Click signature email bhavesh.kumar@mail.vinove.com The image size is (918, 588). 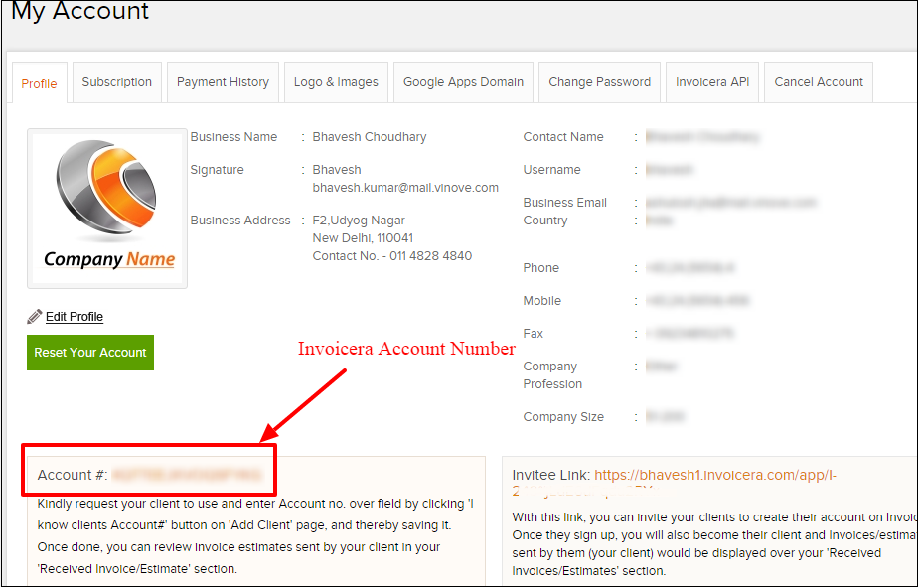tap(405, 188)
